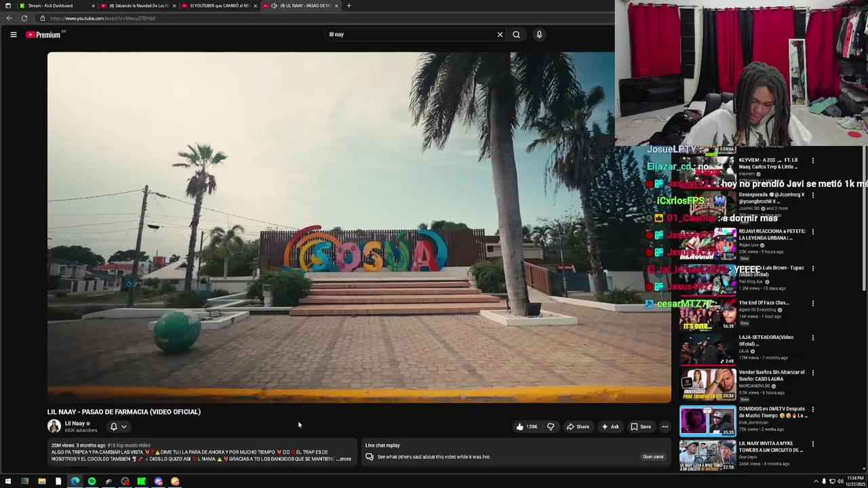
Task: Open the Agent 00 Everything channel name
Action: (x=757, y=310)
